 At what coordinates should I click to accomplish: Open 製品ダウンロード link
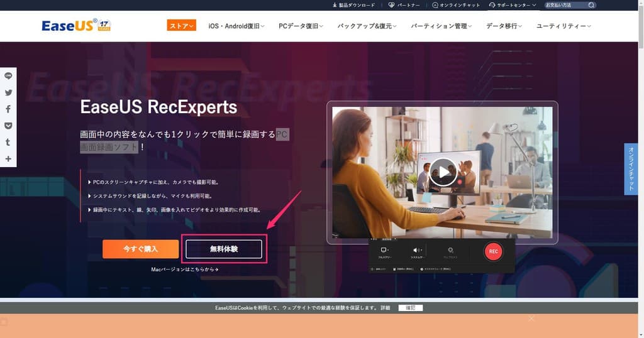[353, 5]
